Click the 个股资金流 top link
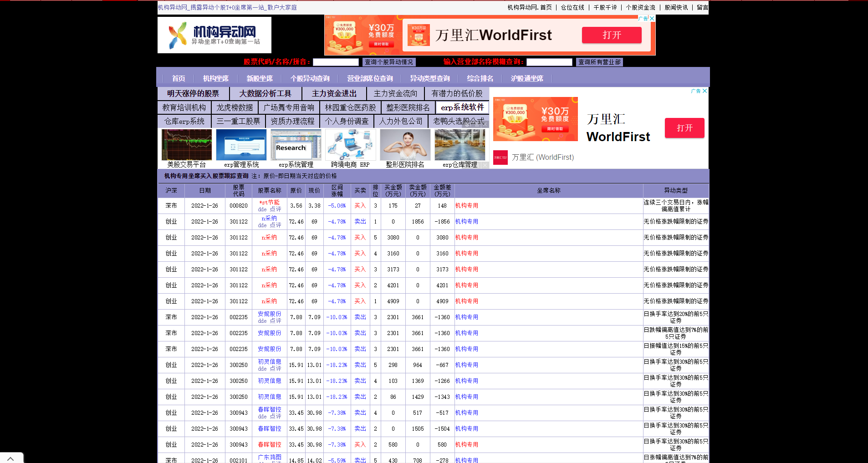The image size is (868, 463). tap(640, 7)
